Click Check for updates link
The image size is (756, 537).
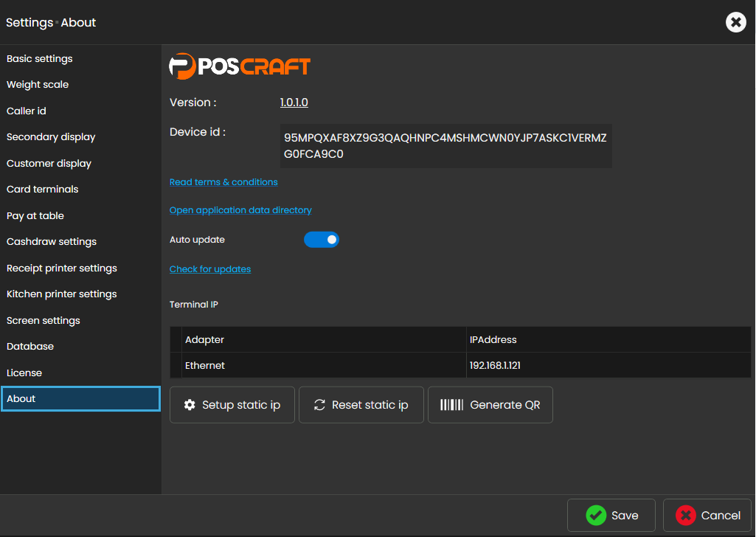tap(210, 269)
